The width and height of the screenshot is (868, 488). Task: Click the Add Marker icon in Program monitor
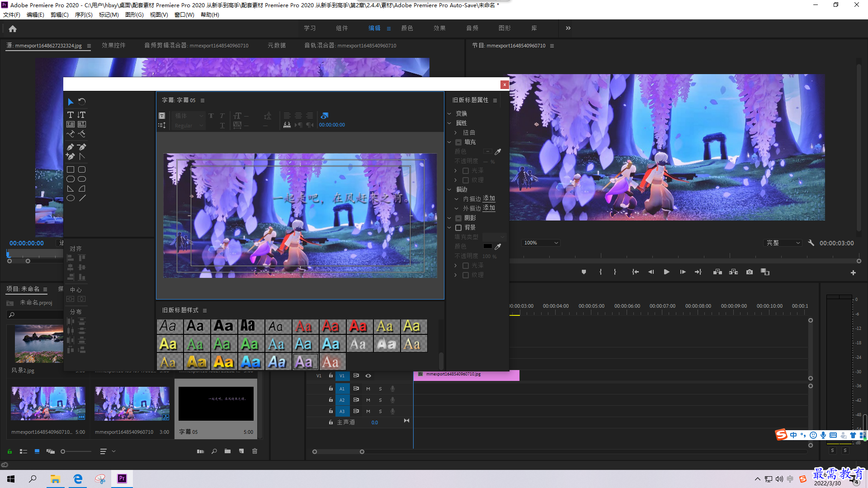pyautogui.click(x=584, y=272)
